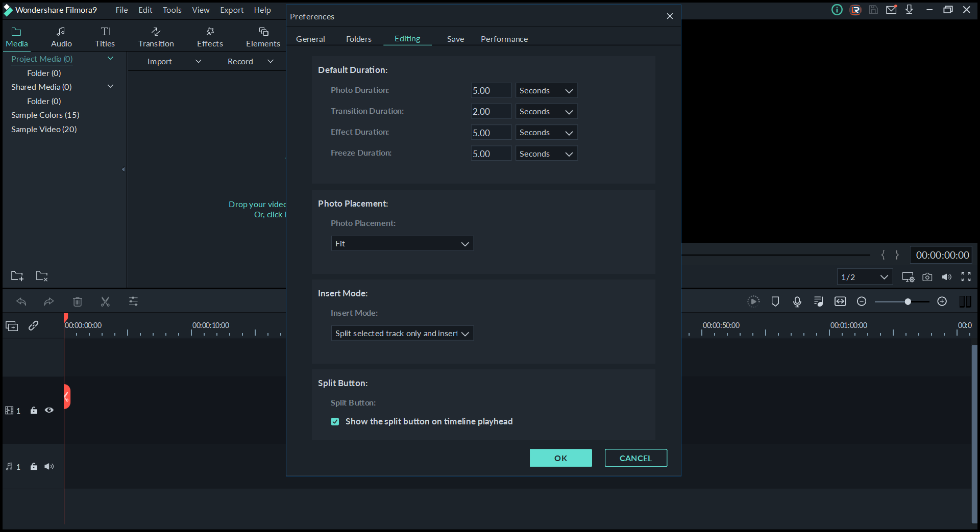Collapse the Shared Media tree
The height and width of the screenshot is (532, 980).
coord(110,87)
